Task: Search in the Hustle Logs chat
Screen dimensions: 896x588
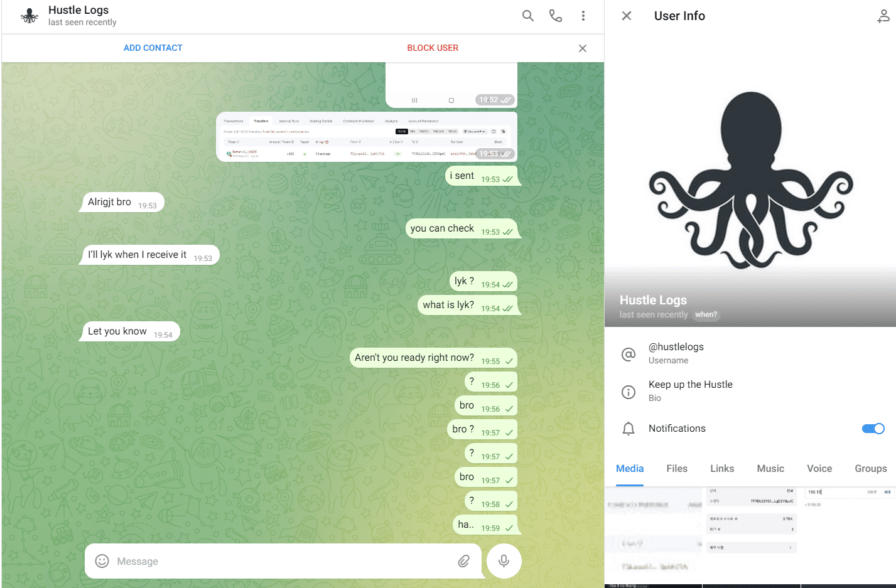Action: [528, 16]
